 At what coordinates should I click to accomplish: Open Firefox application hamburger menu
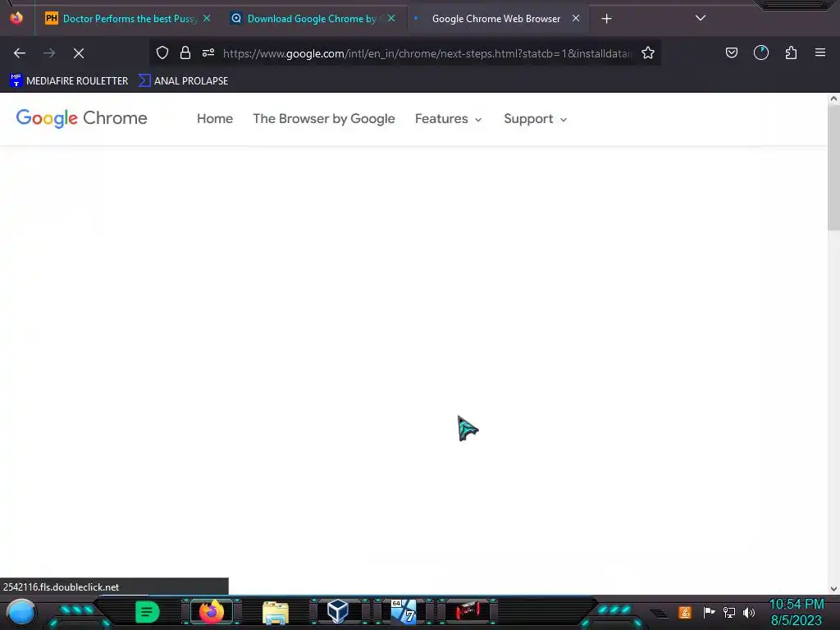click(x=820, y=52)
